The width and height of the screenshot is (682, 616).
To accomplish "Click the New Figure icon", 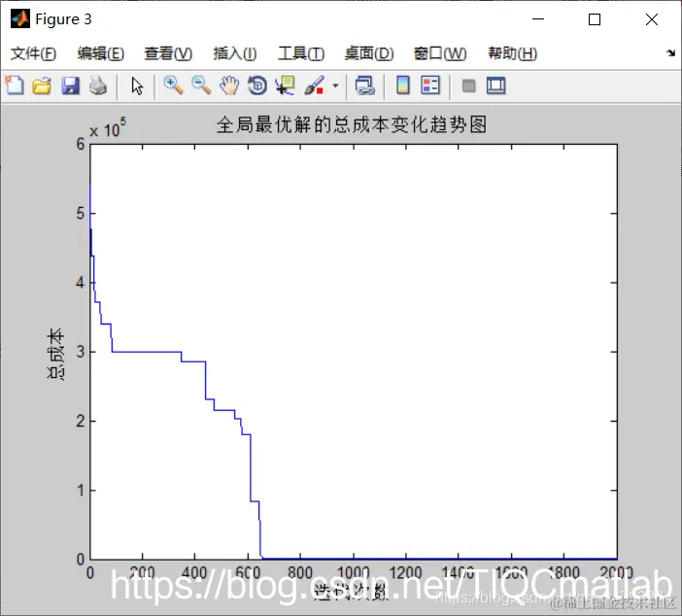I will pos(15,86).
